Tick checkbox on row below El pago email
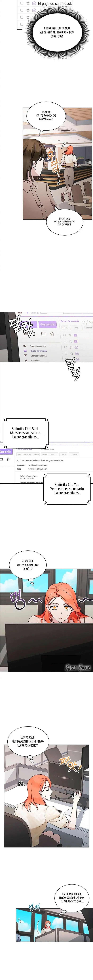93x980 pixels. (x=22, y=10)
